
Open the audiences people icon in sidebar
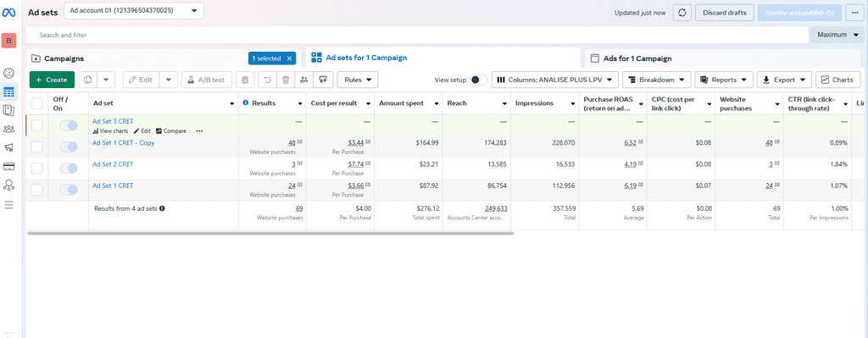(8, 129)
